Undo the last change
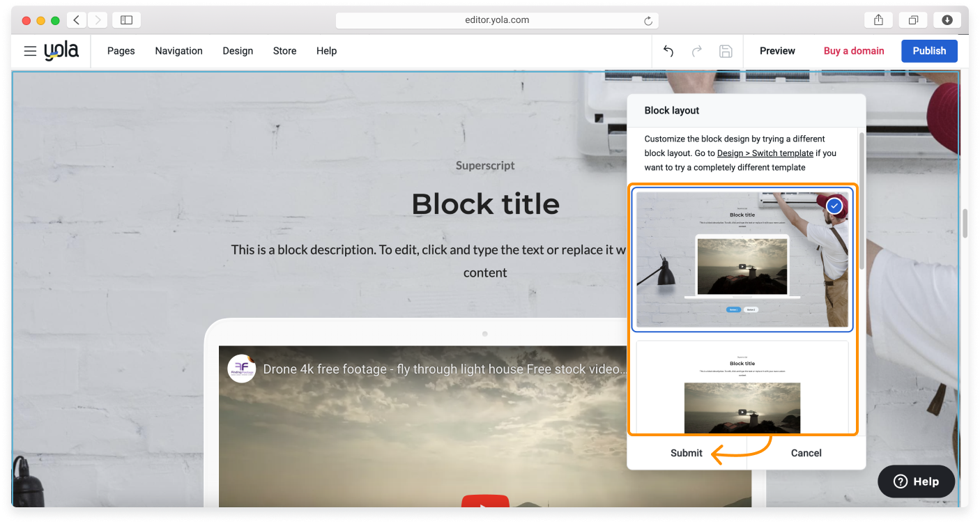The height and width of the screenshot is (524, 980). (x=668, y=51)
